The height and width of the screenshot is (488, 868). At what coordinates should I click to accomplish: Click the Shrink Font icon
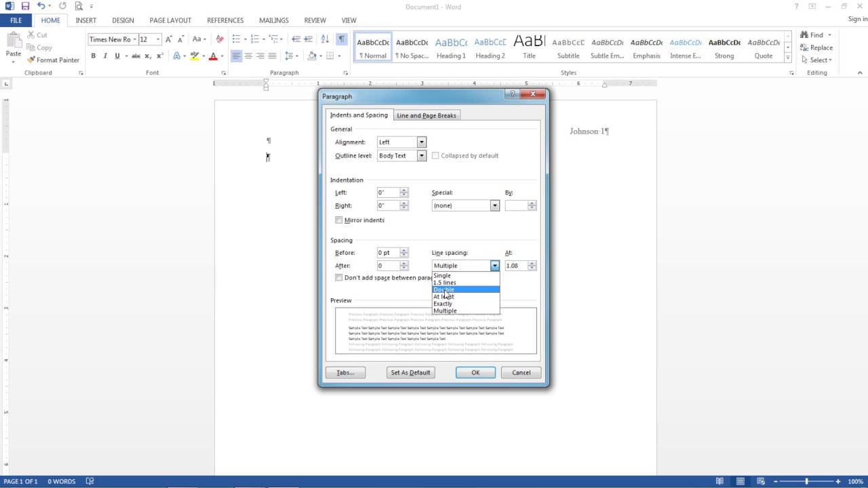click(x=180, y=39)
